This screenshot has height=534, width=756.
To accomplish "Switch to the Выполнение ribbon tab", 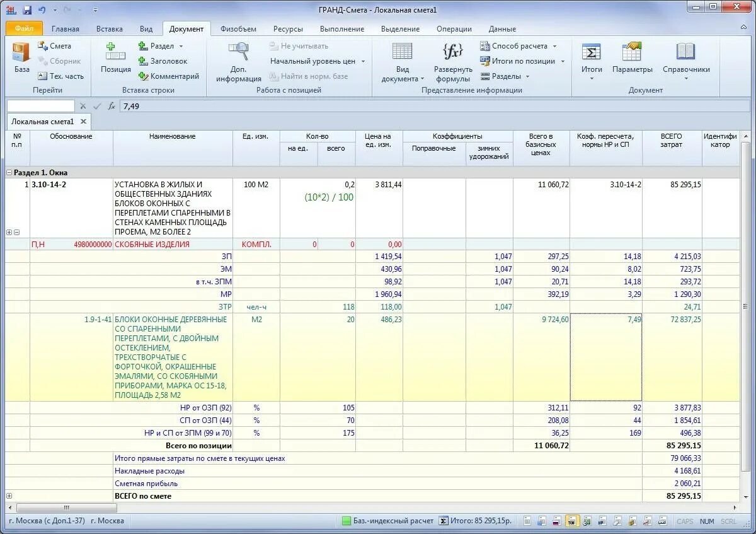I will (x=342, y=29).
